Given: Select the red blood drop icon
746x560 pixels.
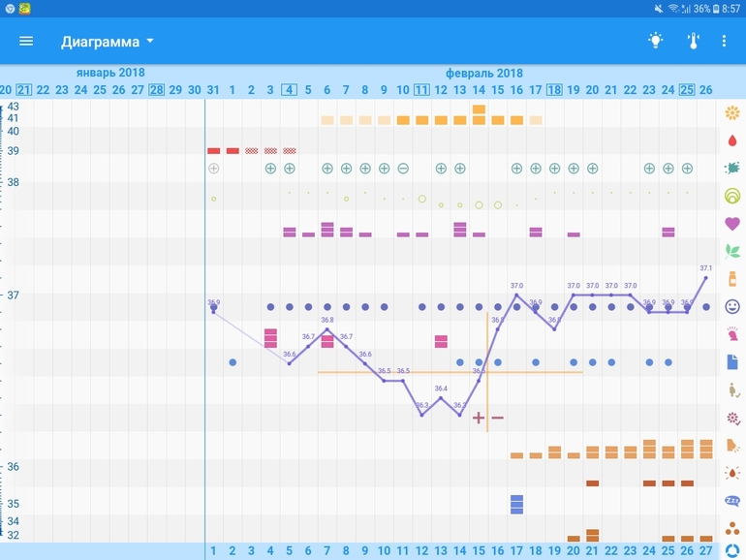Looking at the screenshot, I should pos(732,140).
